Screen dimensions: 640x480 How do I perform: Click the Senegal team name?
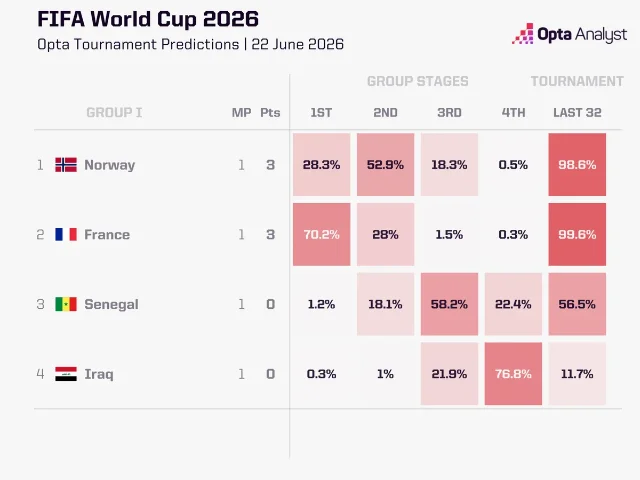(111, 304)
